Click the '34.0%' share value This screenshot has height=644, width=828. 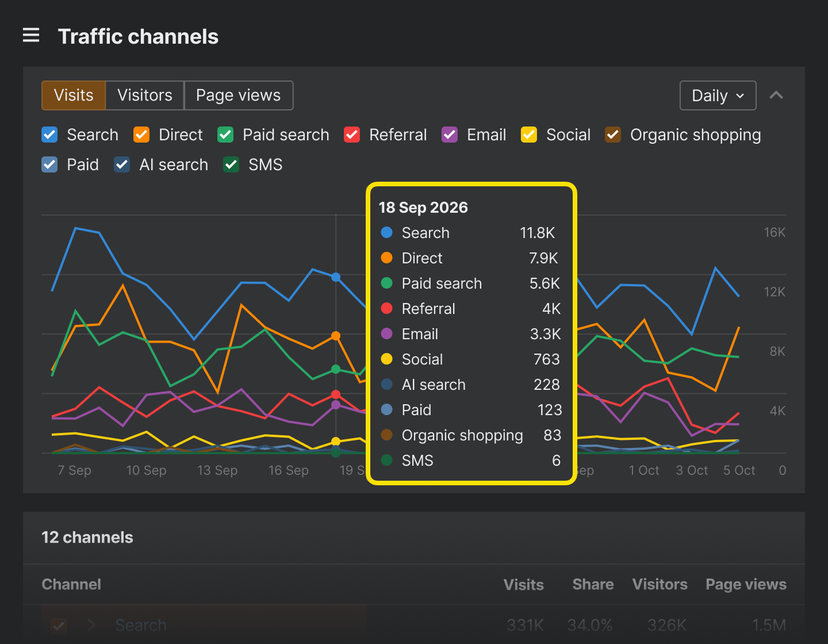click(x=590, y=625)
